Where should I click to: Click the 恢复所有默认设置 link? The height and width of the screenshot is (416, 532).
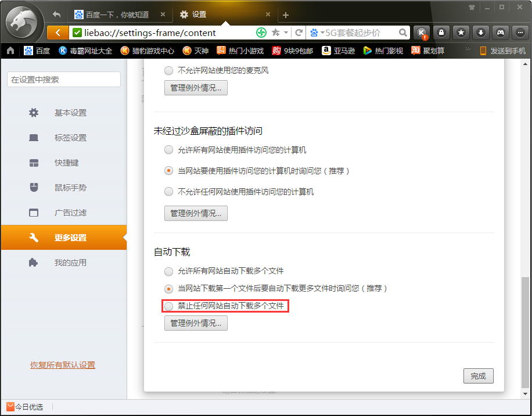tap(63, 365)
